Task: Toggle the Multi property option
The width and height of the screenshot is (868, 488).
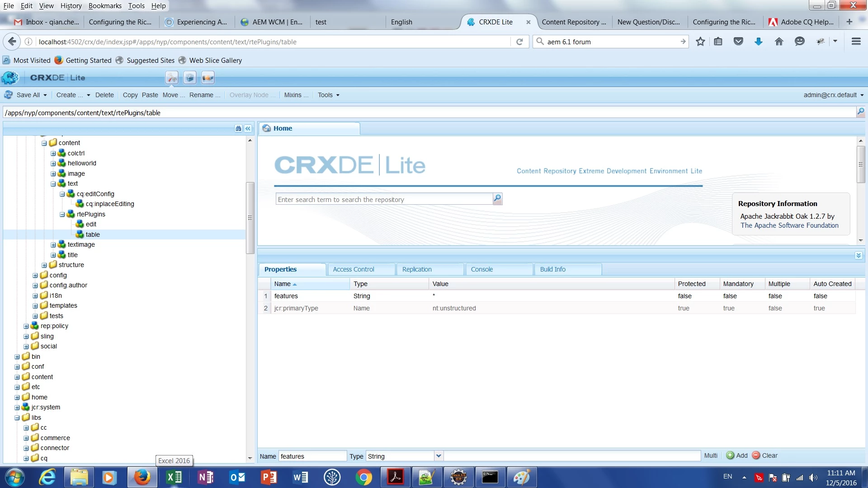Action: point(711,455)
